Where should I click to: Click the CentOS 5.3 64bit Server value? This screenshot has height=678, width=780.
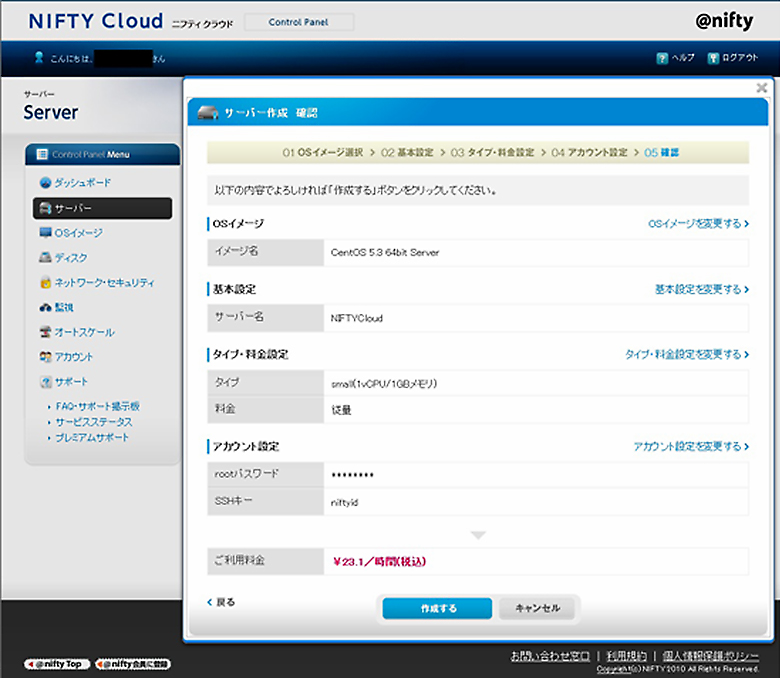point(385,253)
